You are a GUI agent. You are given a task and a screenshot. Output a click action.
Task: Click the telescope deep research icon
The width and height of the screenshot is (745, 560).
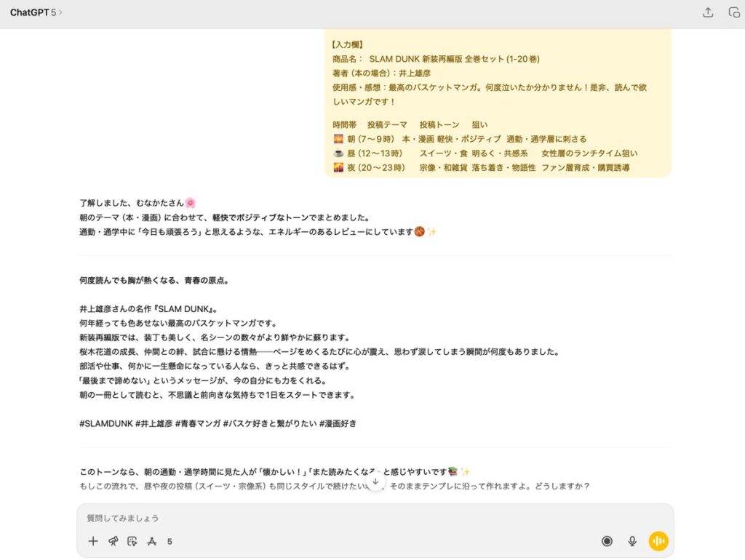[113, 541]
